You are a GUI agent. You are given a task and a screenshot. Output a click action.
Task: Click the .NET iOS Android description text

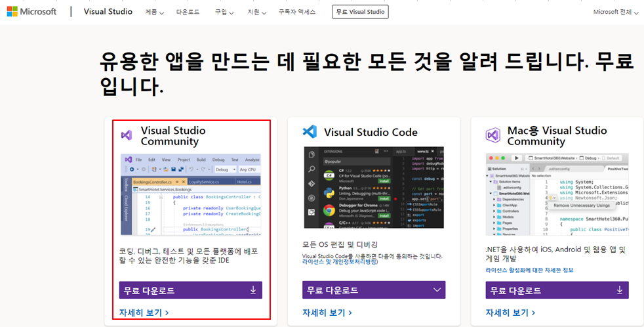pyautogui.click(x=555, y=253)
